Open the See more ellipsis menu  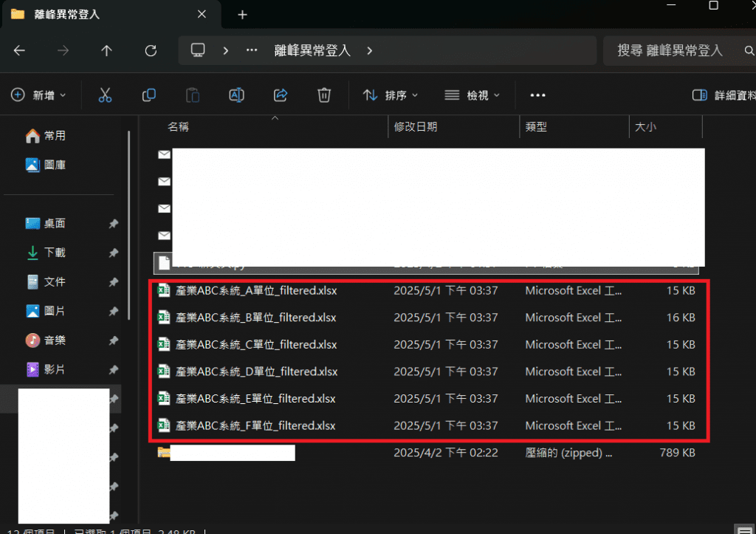[x=537, y=95]
